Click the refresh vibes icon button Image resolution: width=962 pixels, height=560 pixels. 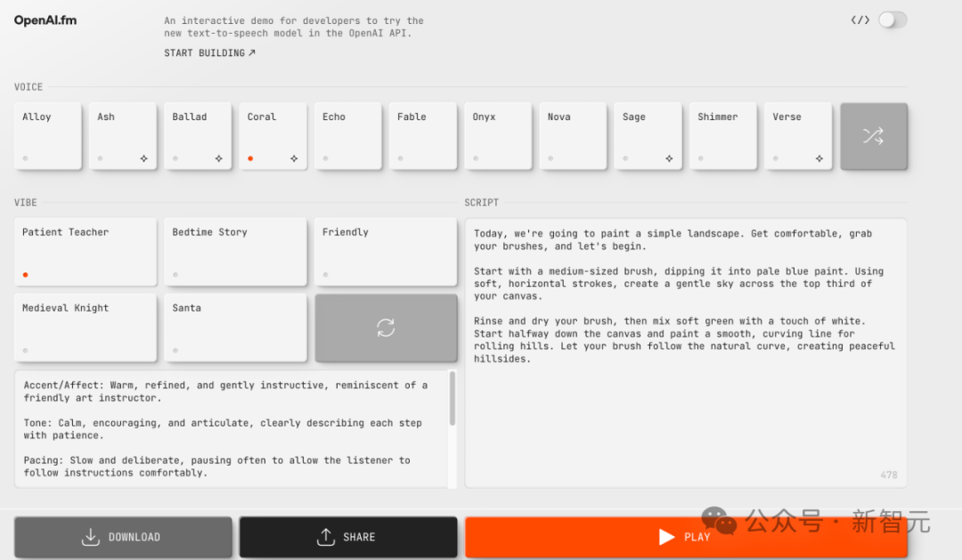pos(386,328)
